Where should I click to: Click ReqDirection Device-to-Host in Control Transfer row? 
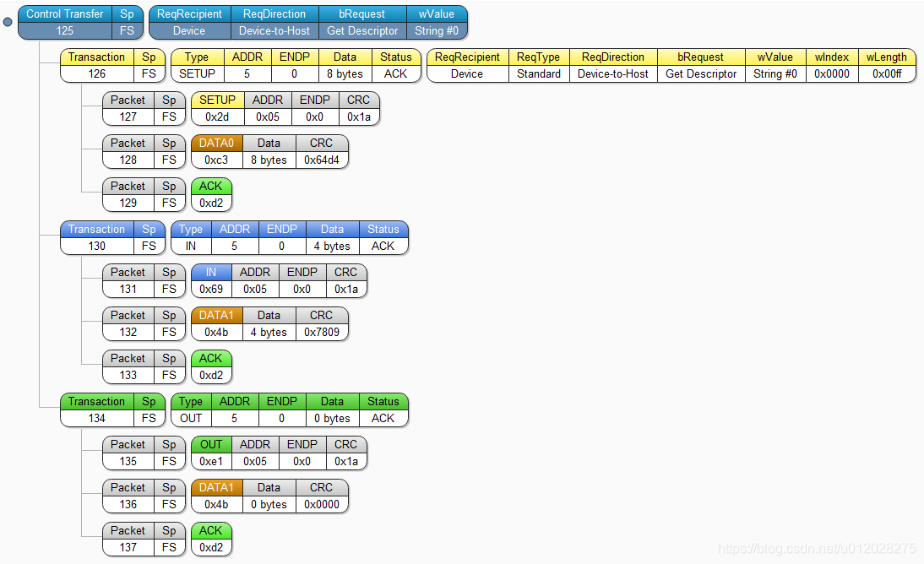pos(274,23)
